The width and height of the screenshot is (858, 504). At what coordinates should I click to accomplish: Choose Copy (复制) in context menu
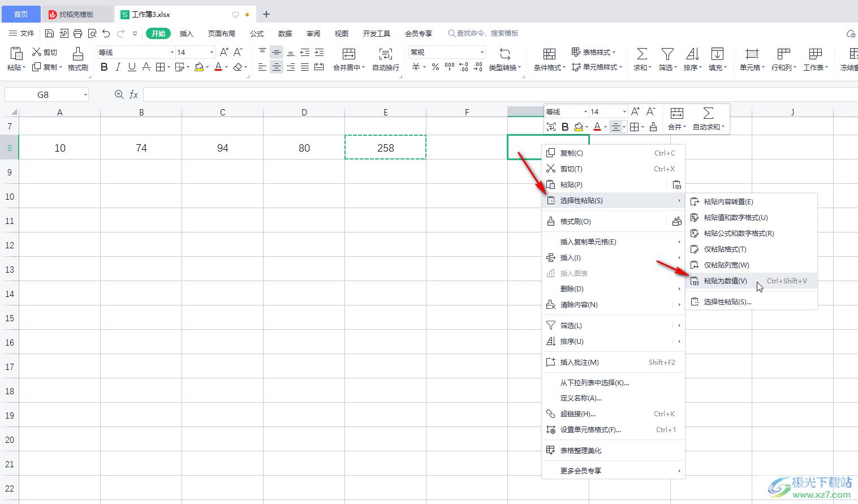tap(614, 153)
